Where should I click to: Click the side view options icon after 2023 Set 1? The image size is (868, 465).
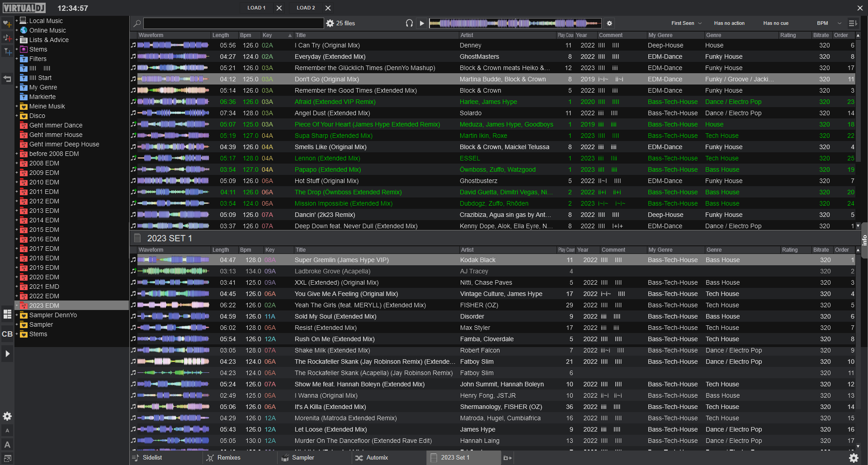[508, 458]
